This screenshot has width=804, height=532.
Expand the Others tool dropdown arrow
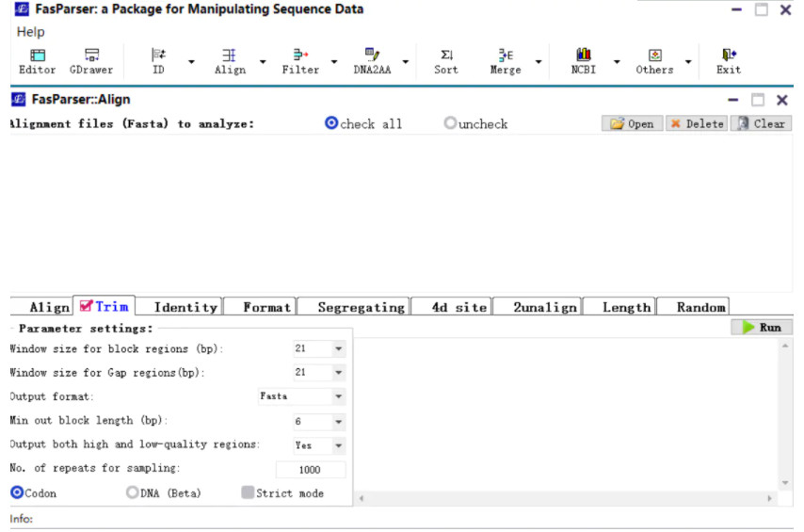[688, 62]
